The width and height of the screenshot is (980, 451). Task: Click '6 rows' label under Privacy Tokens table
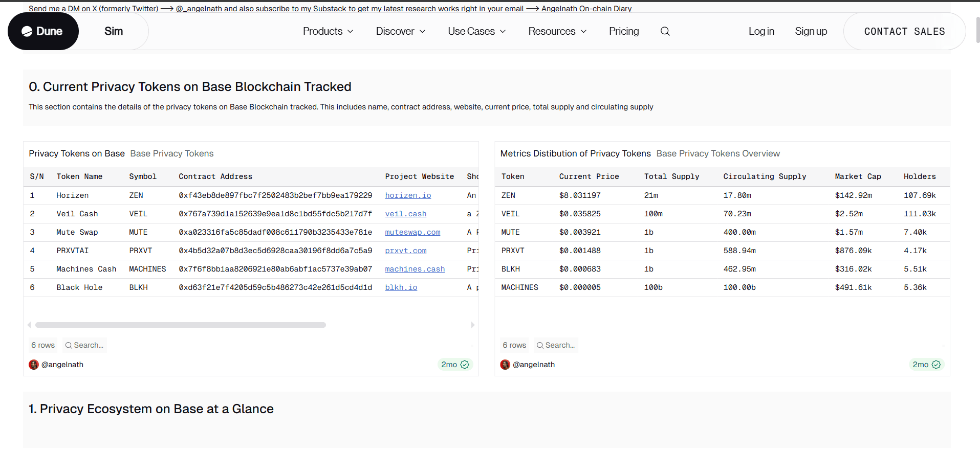tap(43, 345)
